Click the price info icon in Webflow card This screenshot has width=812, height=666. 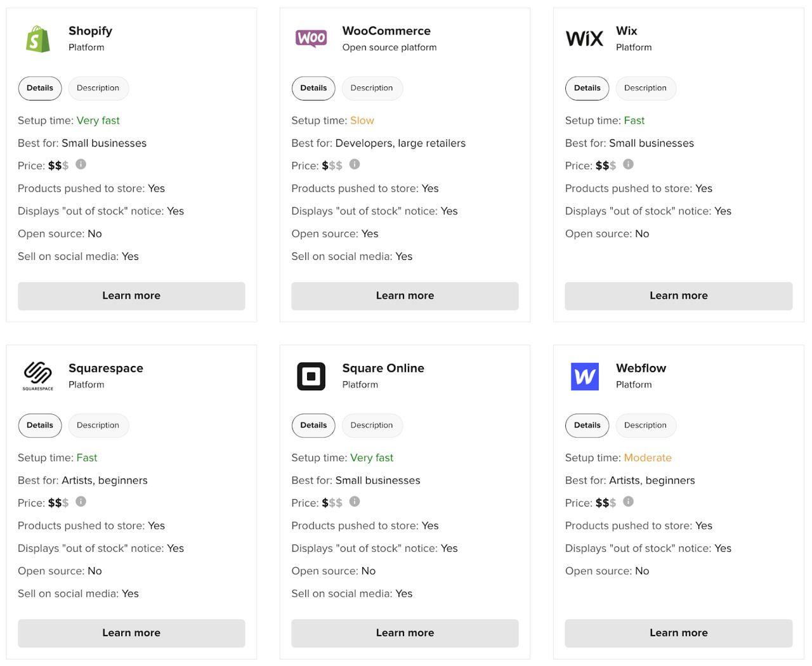pyautogui.click(x=628, y=502)
